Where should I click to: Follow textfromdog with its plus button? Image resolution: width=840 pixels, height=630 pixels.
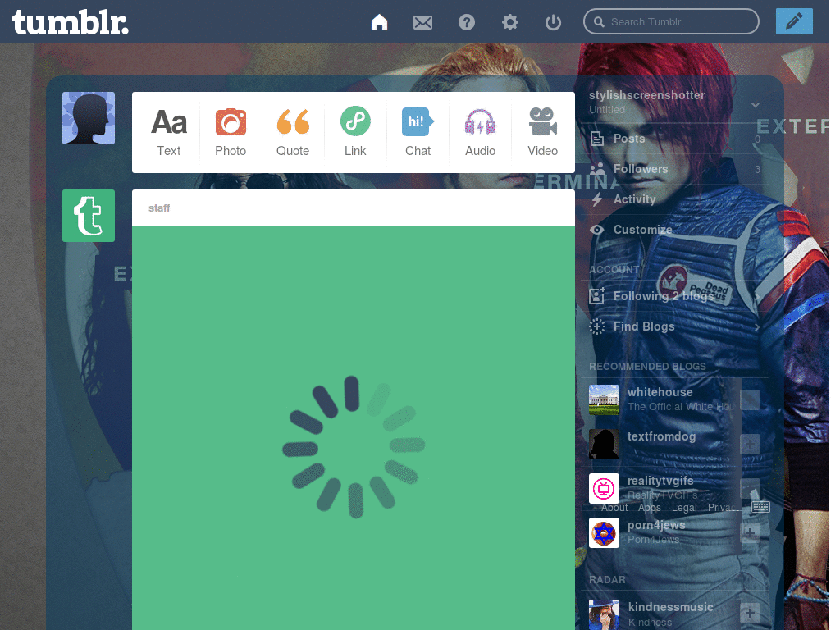(750, 444)
